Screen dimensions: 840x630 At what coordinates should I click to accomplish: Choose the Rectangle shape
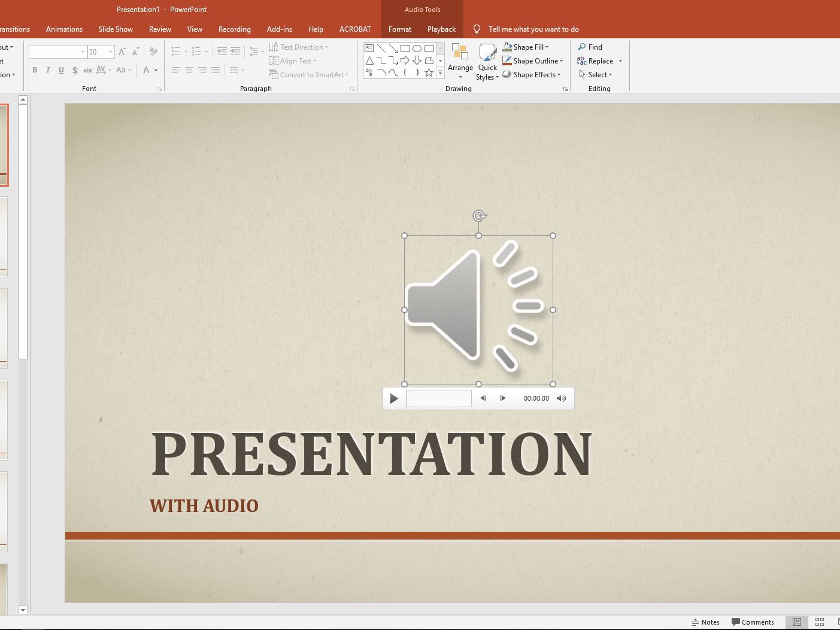click(405, 49)
